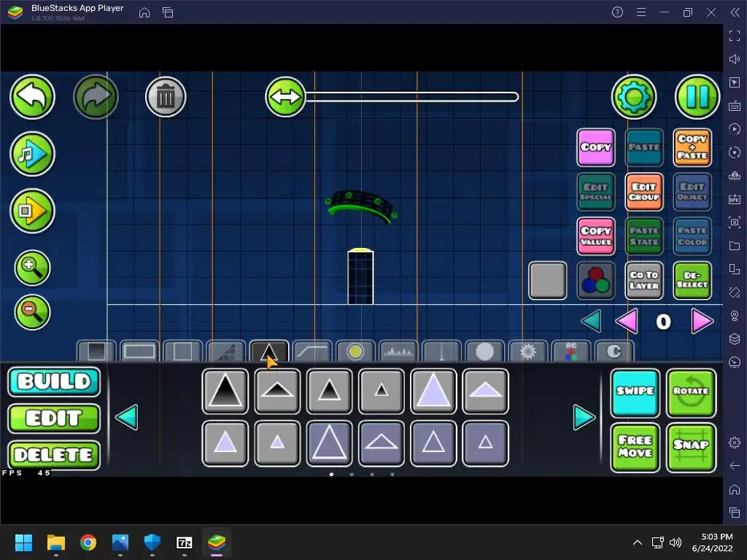Select the wide rectangle outline category tab
Viewport: 747px width, 560px height.
139,351
